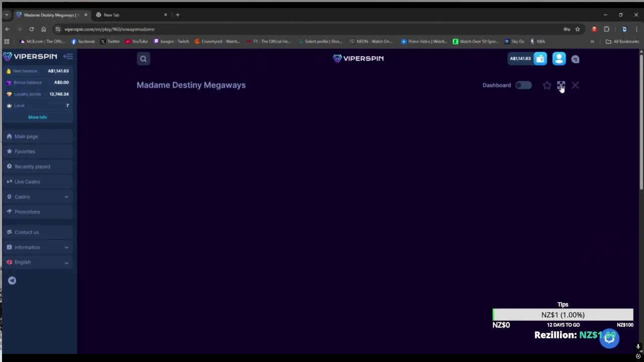Click the centered ViperSpin header logo

tap(358, 58)
